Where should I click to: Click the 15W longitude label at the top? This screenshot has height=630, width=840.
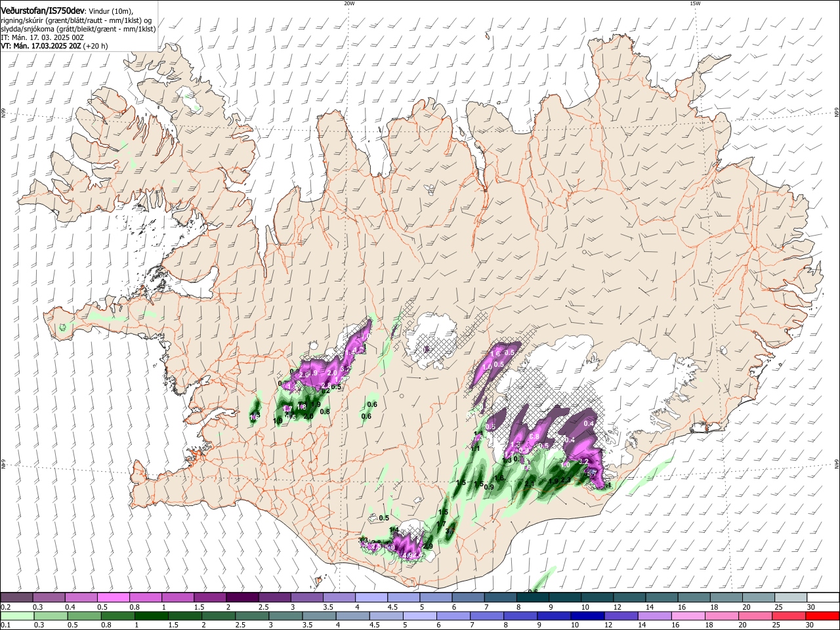point(695,3)
